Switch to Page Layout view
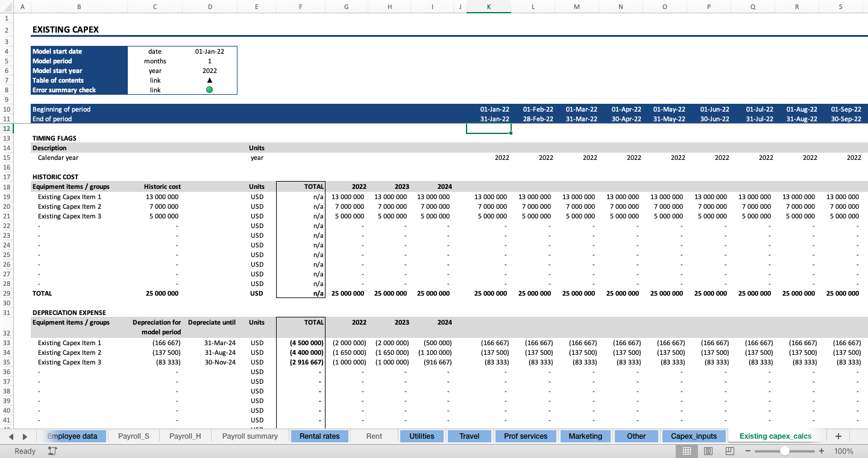Image resolution: width=868 pixels, height=458 pixels. 708,451
